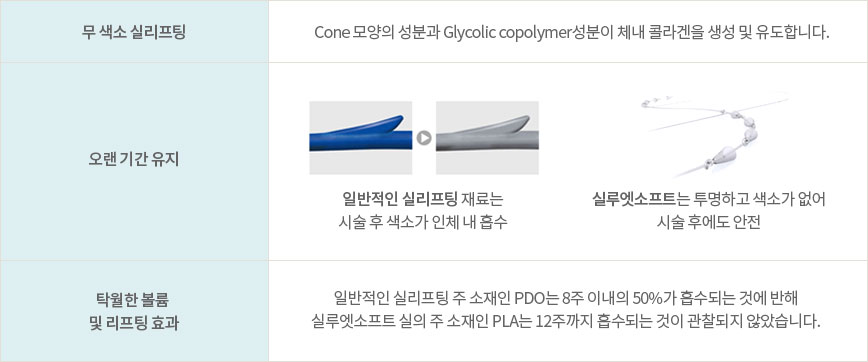The height and width of the screenshot is (362, 868).
Task: Click the 오랜 기간 유지 row header
Action: (x=134, y=162)
